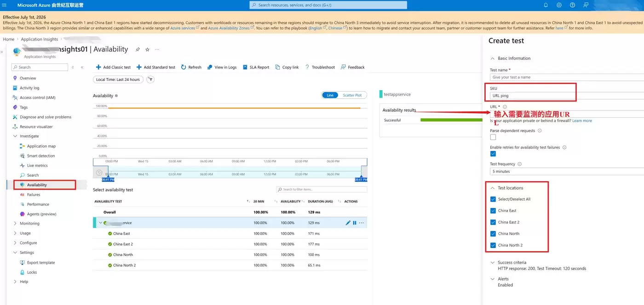
Task: Uncheck the China East location checkbox
Action: click(493, 211)
